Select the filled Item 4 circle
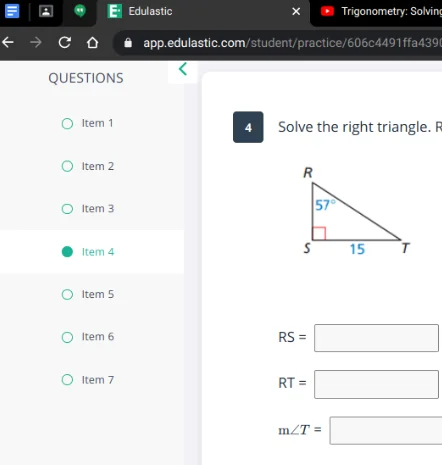This screenshot has width=442, height=465. pyautogui.click(x=67, y=252)
